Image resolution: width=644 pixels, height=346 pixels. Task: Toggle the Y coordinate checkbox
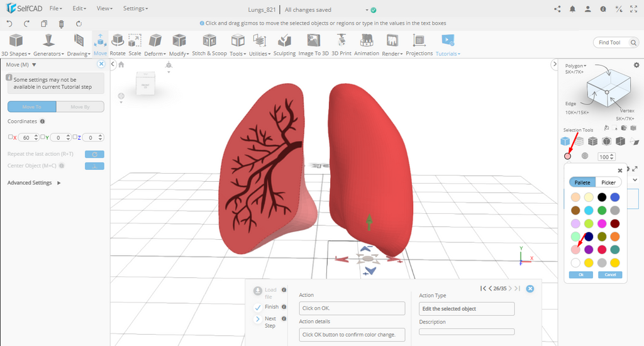(43, 137)
